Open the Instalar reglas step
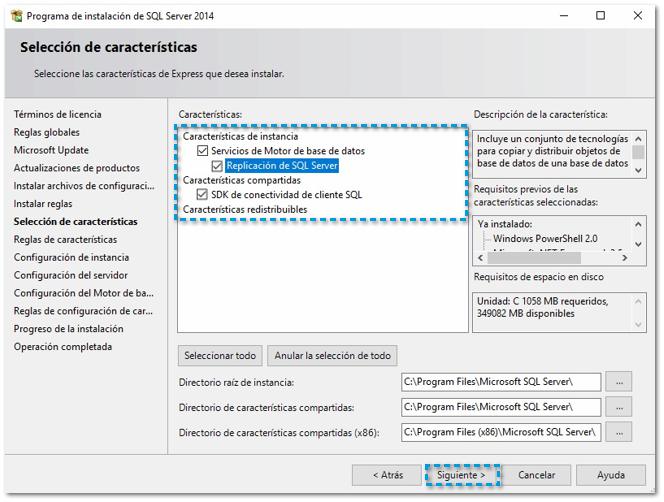 pyautogui.click(x=43, y=204)
